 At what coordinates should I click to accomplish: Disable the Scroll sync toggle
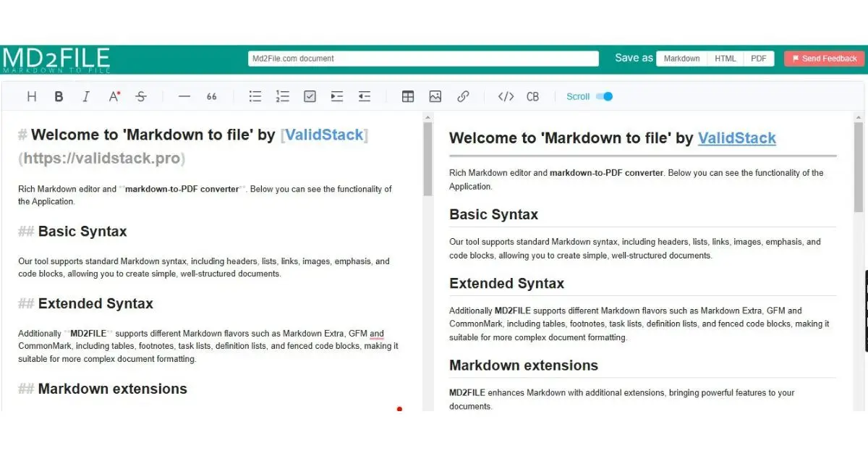pyautogui.click(x=604, y=96)
